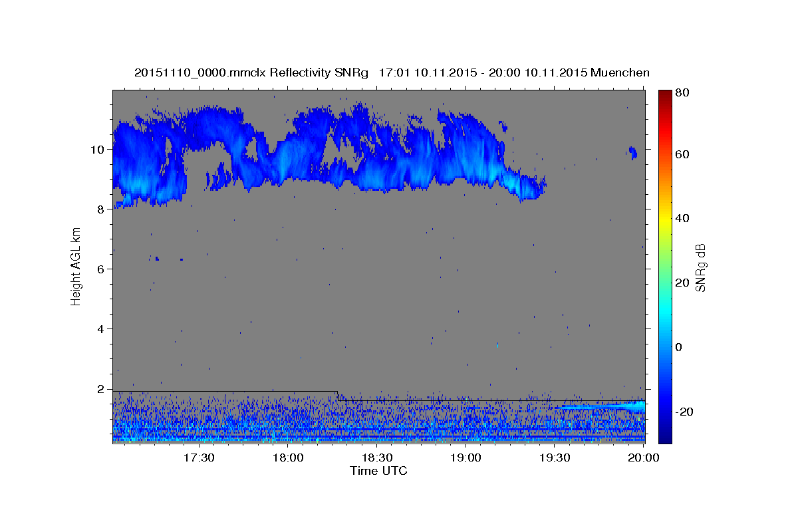Click the colorbar value 40
This screenshot has width=798, height=532.
(x=684, y=218)
